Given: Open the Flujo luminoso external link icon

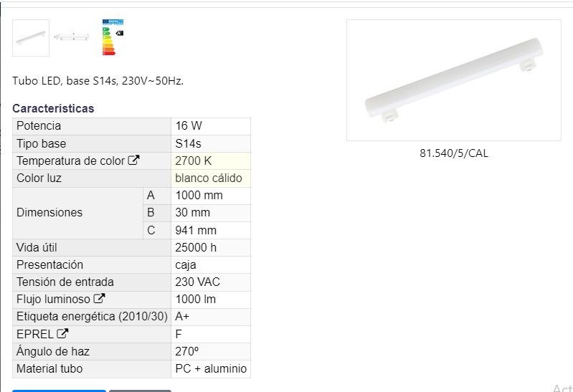Looking at the screenshot, I should click(99, 298).
